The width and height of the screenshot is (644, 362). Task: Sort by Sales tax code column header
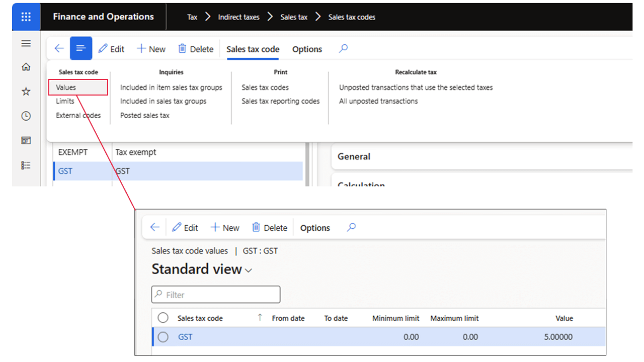[x=200, y=318]
